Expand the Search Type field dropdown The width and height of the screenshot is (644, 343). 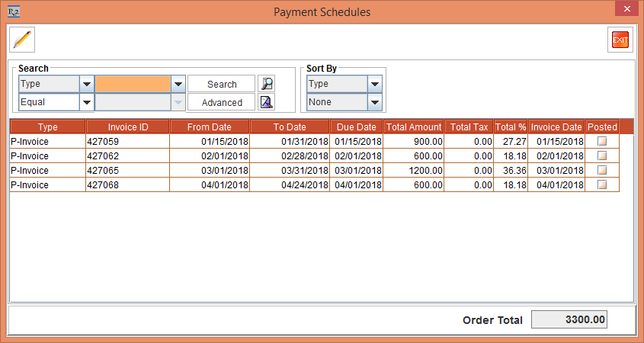pos(86,84)
